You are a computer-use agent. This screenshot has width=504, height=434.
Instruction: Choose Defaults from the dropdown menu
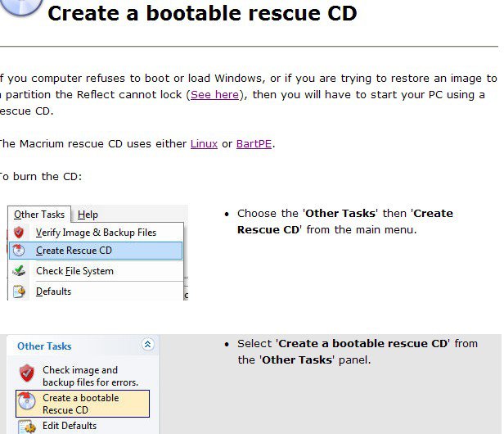coord(96,292)
